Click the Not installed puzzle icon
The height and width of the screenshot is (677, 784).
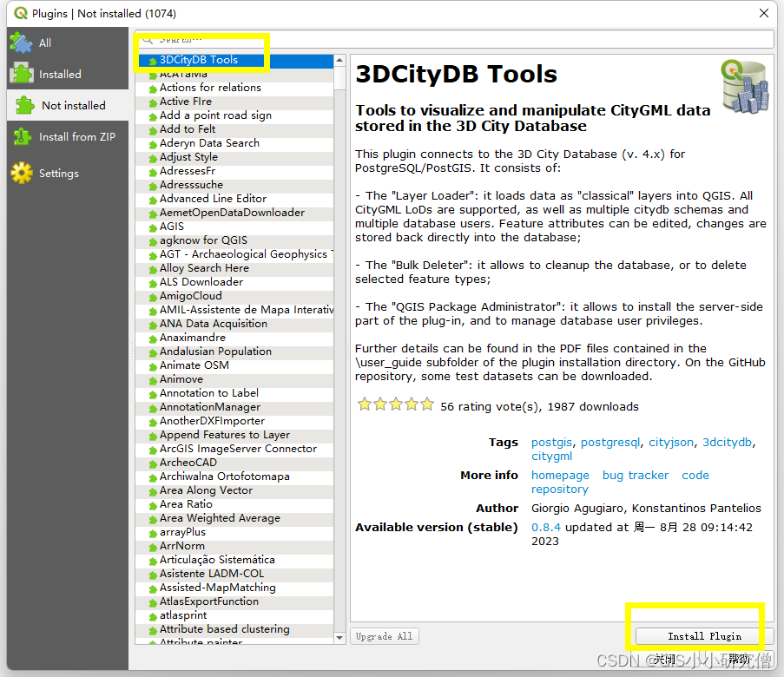pos(25,106)
